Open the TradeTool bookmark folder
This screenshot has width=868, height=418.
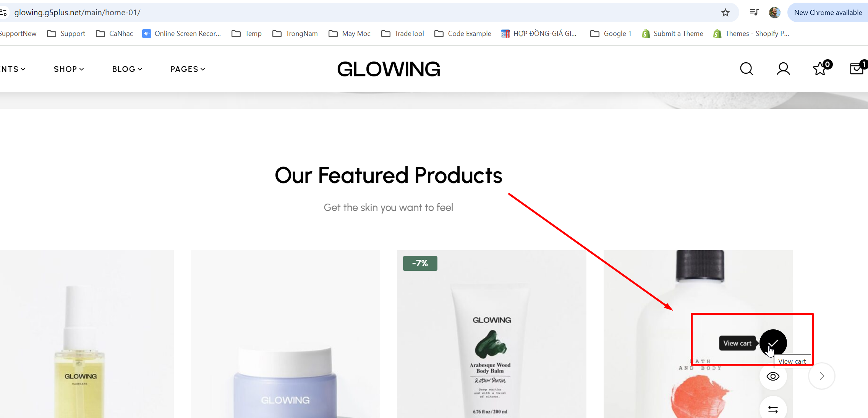(403, 34)
